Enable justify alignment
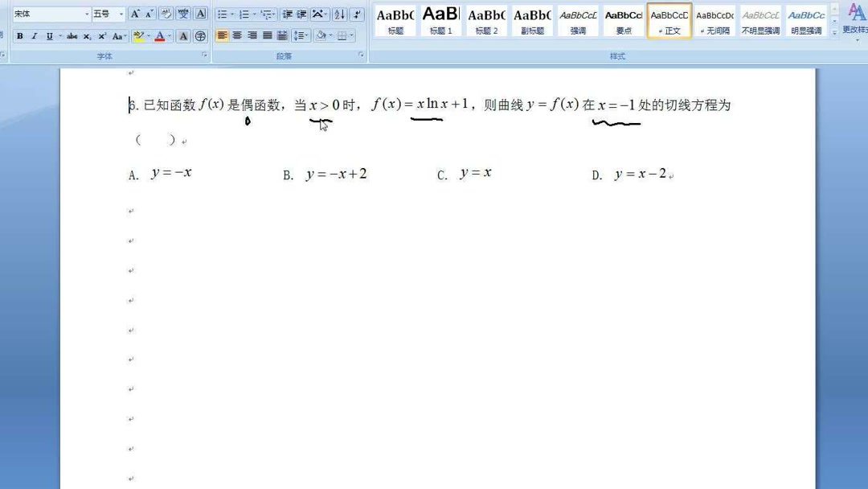 266,35
